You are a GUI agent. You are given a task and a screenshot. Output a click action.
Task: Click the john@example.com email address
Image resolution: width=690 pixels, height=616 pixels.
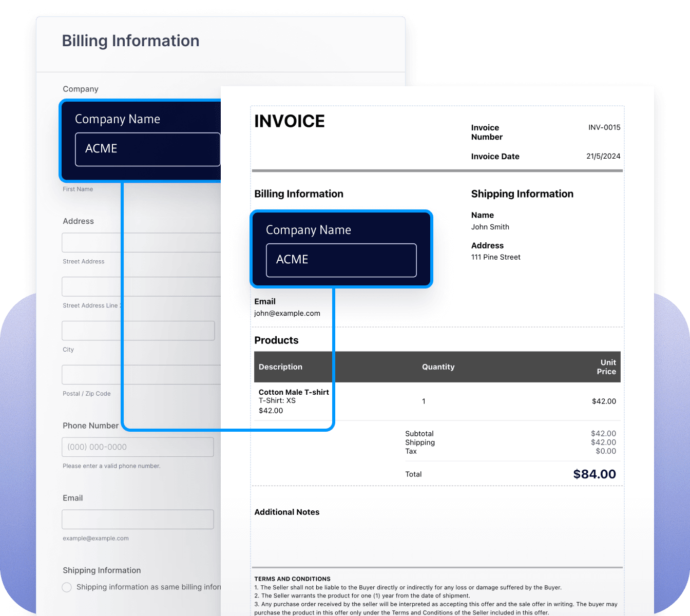point(287,313)
